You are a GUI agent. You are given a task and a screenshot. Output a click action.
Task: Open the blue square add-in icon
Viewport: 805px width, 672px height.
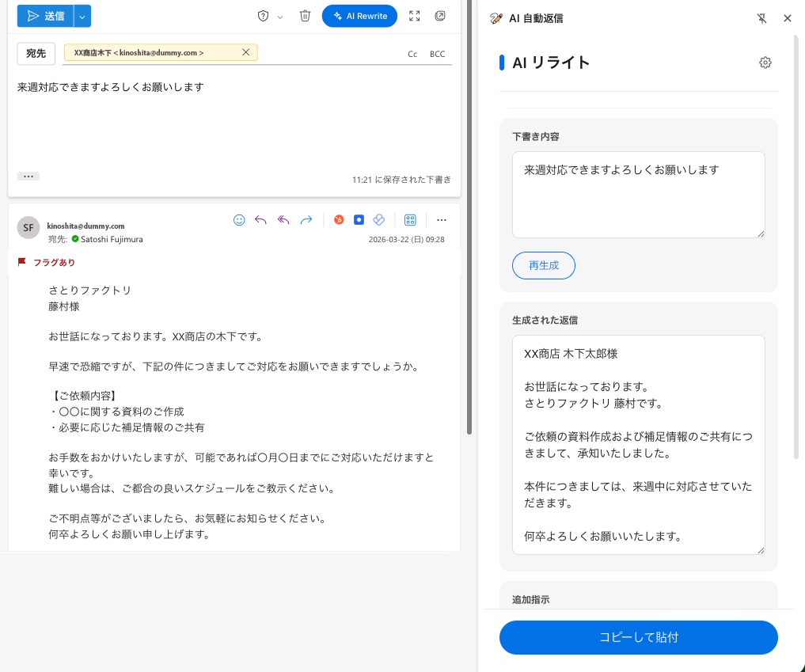pos(359,220)
